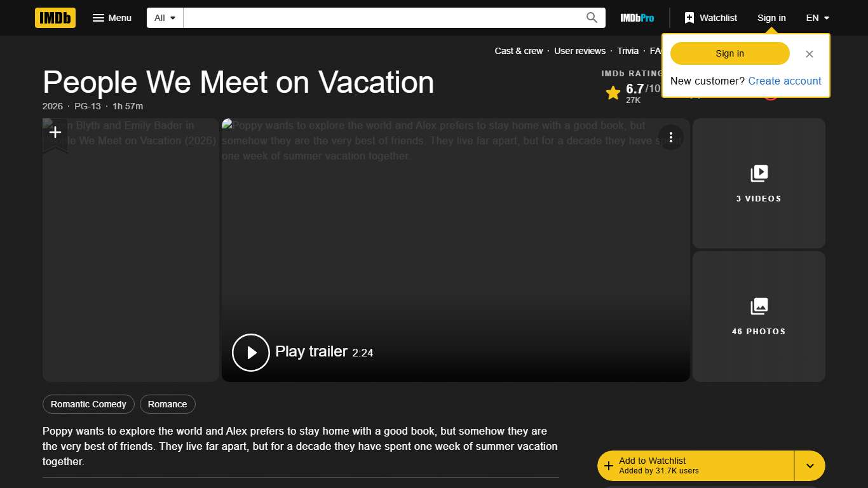Open the User reviews page
Image resolution: width=868 pixels, height=488 pixels.
coord(580,51)
